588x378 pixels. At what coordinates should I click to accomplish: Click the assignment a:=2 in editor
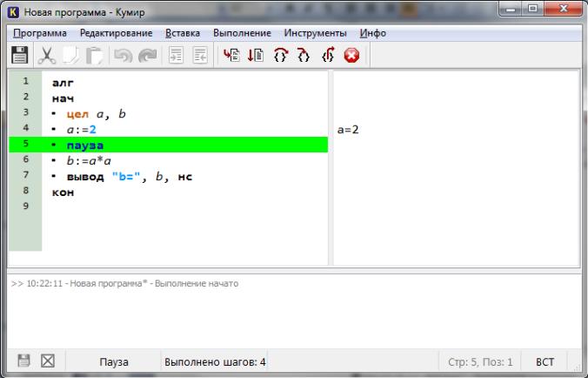(82, 130)
